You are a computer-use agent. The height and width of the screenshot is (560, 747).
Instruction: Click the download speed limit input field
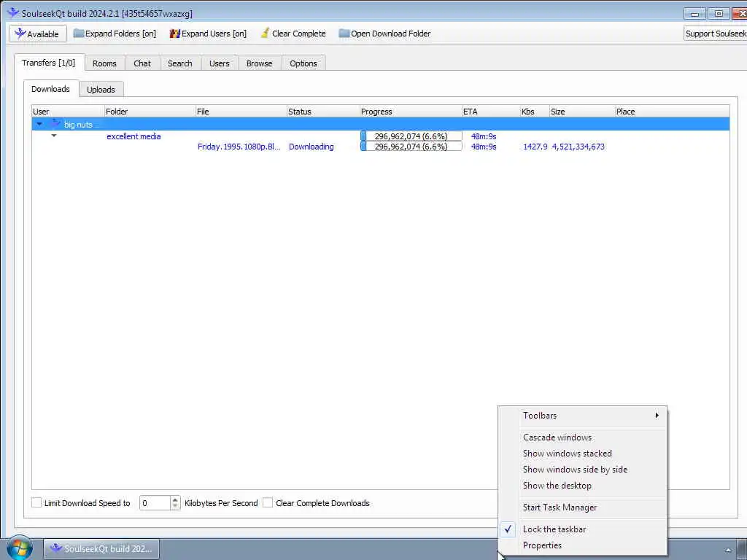[x=155, y=503]
